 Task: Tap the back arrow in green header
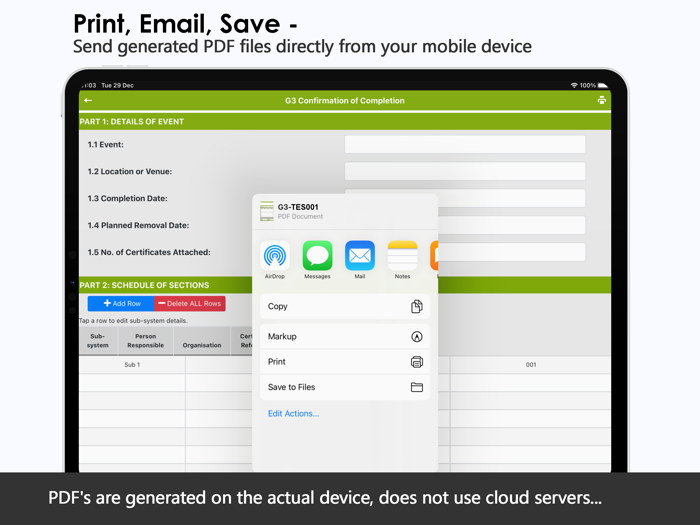pyautogui.click(x=88, y=100)
